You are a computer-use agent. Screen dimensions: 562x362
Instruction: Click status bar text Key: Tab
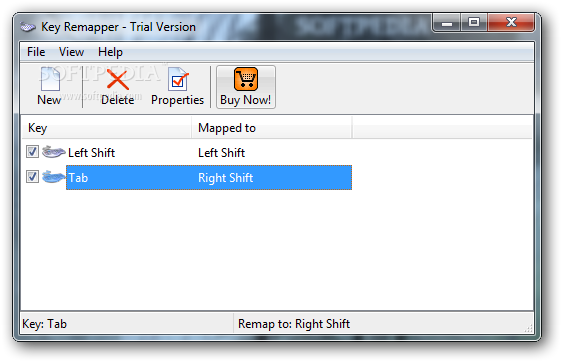(x=44, y=324)
